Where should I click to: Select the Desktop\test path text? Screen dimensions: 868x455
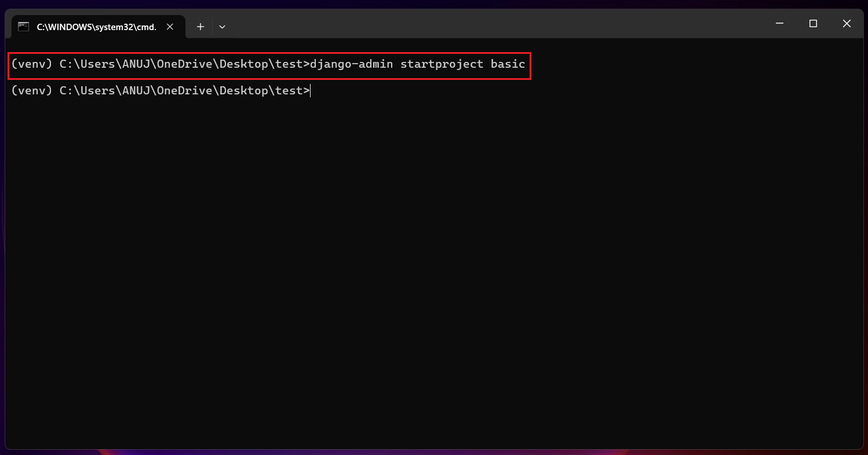[x=264, y=64]
